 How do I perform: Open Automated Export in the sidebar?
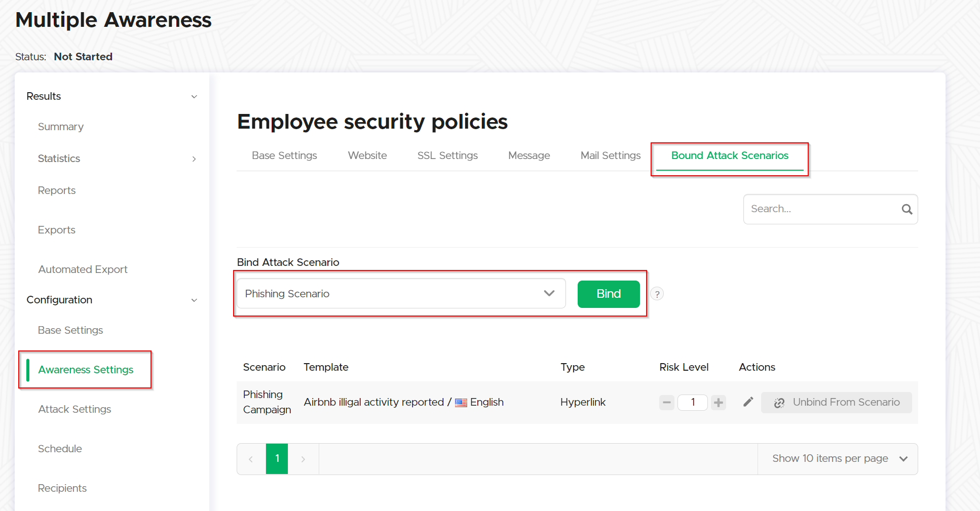pos(83,269)
